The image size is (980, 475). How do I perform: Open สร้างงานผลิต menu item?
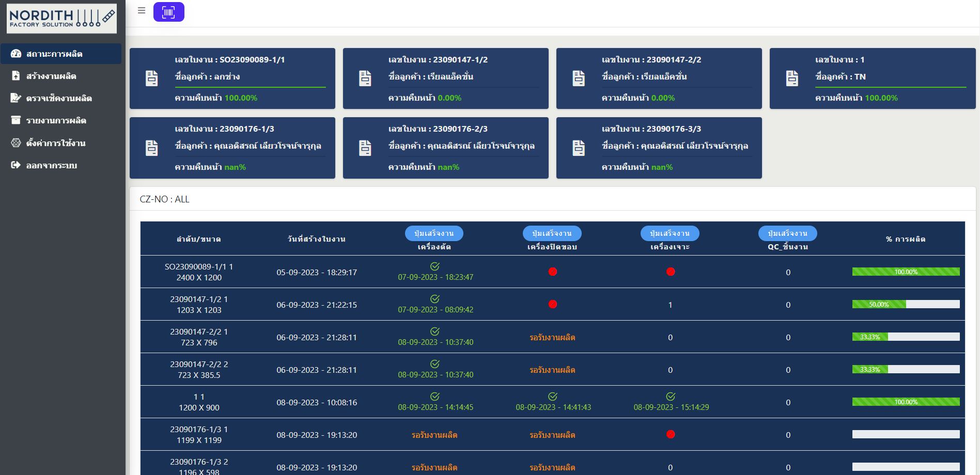(51, 76)
